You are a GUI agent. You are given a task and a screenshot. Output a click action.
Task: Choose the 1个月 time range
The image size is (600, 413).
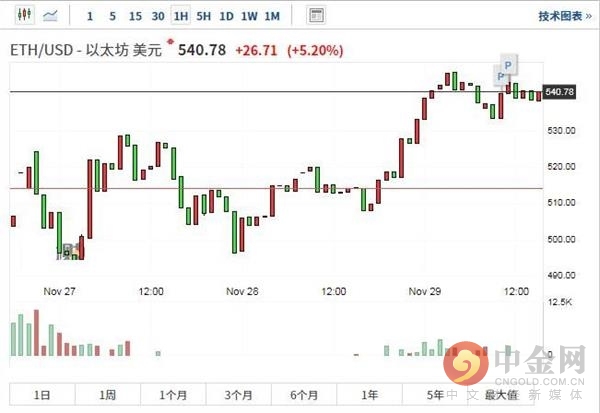point(173,394)
